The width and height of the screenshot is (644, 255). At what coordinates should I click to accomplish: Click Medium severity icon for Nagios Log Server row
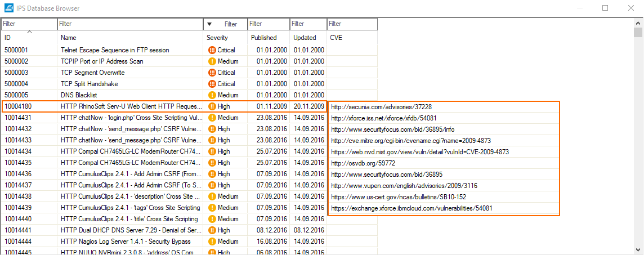click(212, 241)
